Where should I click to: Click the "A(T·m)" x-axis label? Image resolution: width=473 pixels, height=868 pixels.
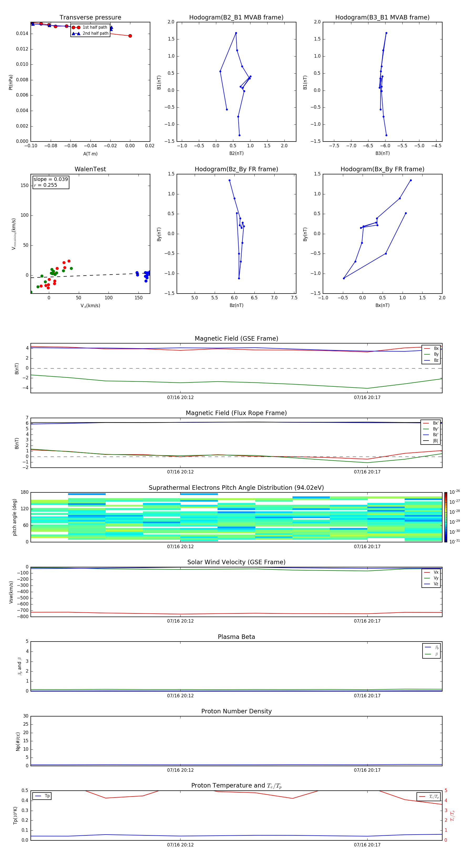click(90, 154)
